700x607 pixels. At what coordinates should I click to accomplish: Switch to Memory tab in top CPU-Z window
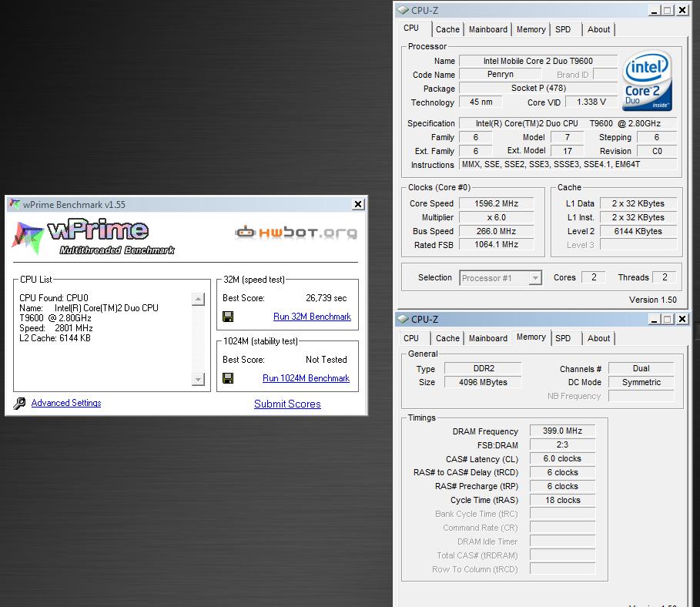tap(531, 29)
